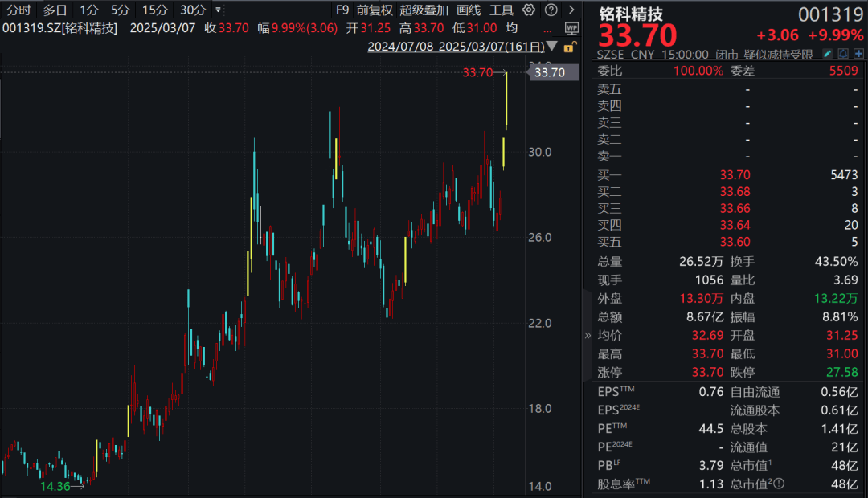
Task: Click the 总市值 info circle icon
Action: point(778,484)
